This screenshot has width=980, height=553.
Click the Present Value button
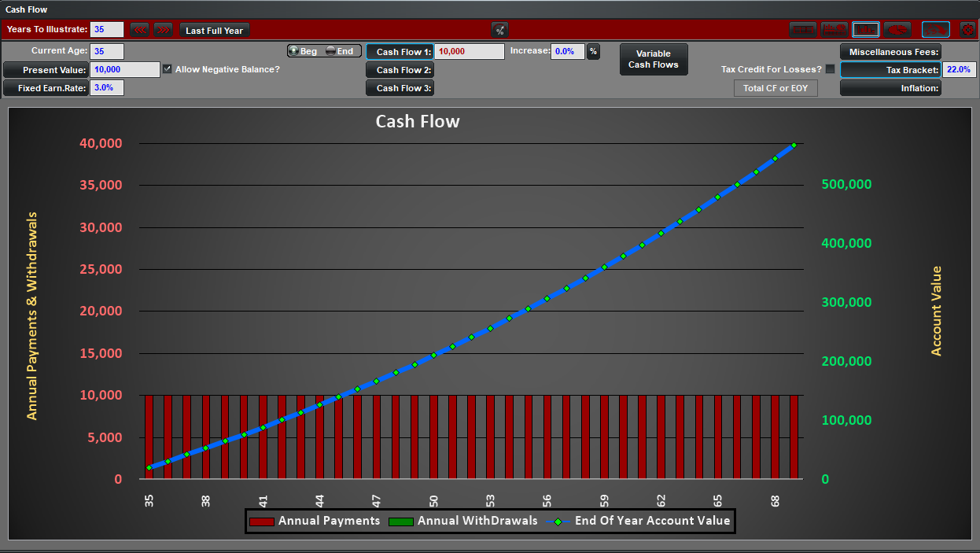coord(46,69)
